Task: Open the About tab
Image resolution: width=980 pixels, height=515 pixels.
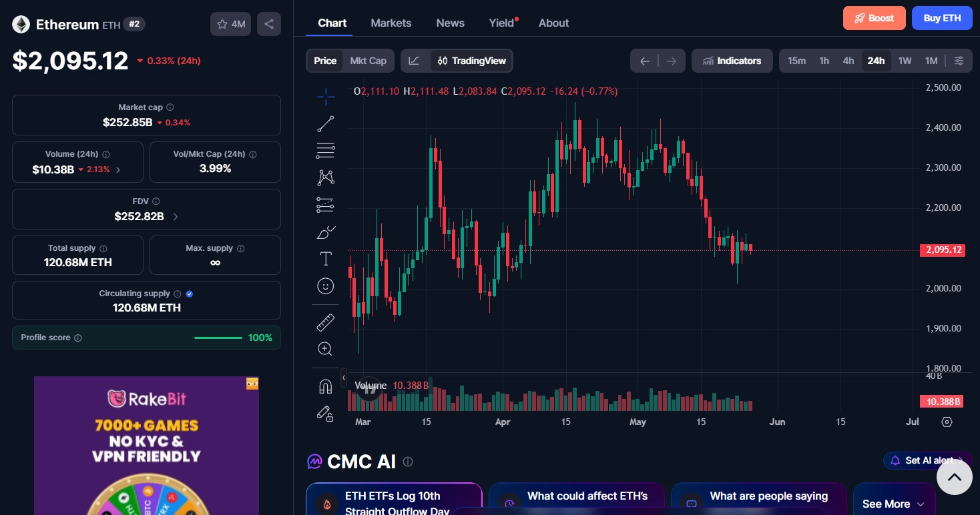Action: (x=554, y=23)
